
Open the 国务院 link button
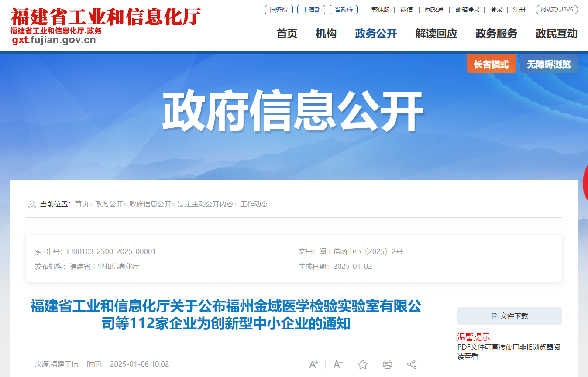[279, 10]
